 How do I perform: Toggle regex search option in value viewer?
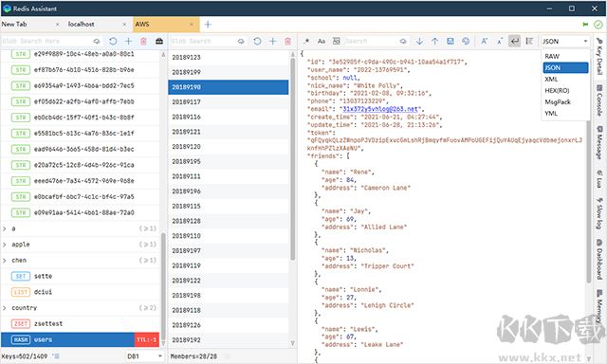(306, 41)
